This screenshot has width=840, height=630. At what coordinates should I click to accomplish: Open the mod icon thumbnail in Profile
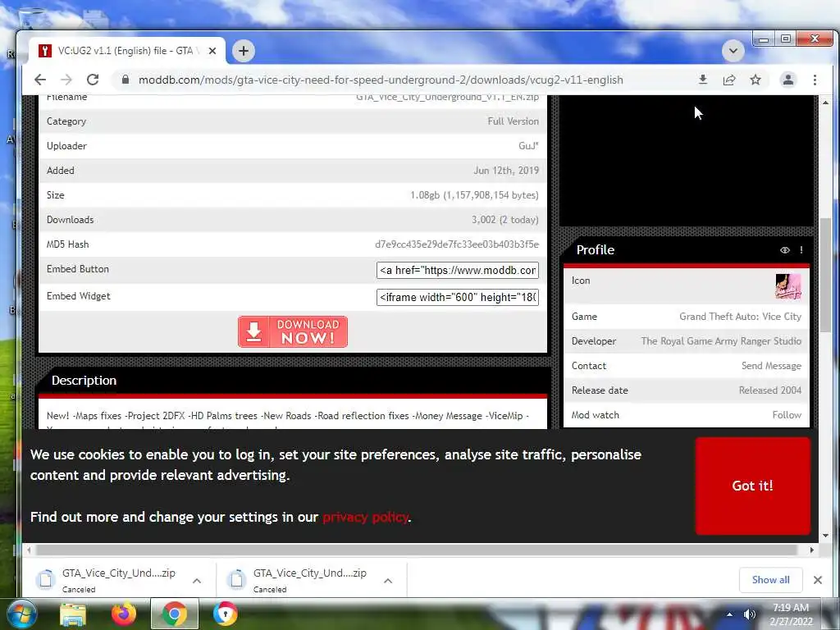(x=788, y=286)
